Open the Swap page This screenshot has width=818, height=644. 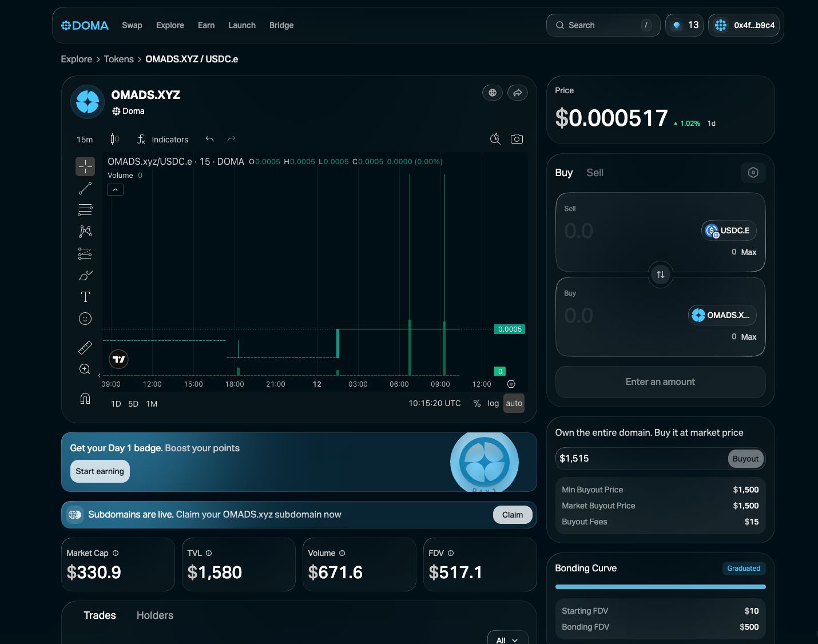(x=132, y=25)
